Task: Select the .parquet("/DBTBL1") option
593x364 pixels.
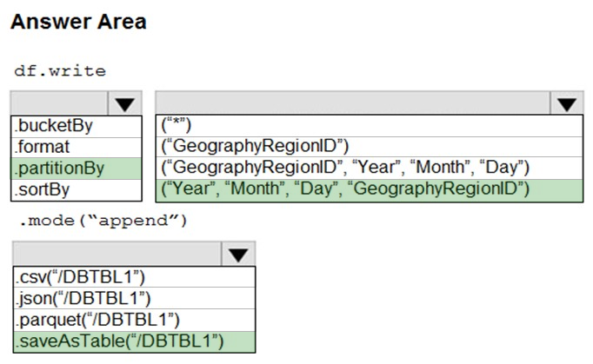Action: coord(134,321)
